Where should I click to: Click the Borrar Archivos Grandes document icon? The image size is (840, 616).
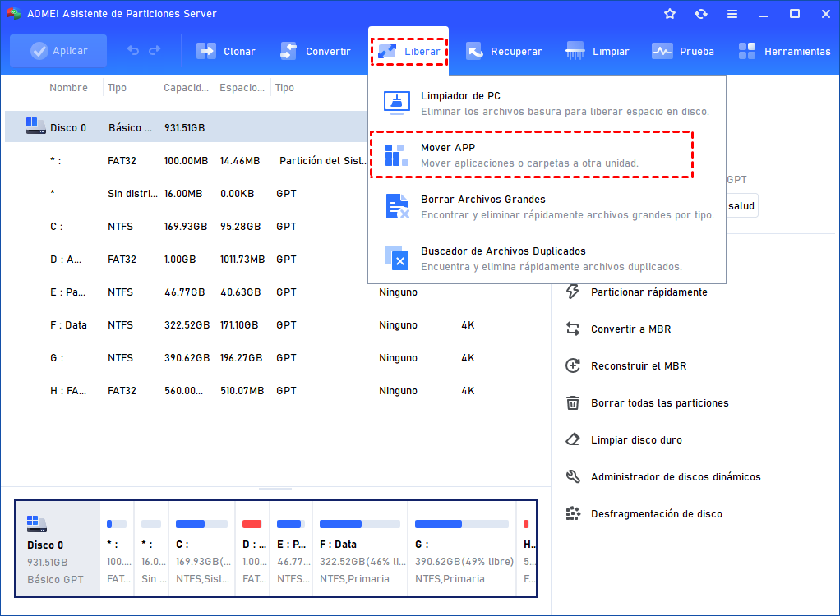(x=398, y=207)
